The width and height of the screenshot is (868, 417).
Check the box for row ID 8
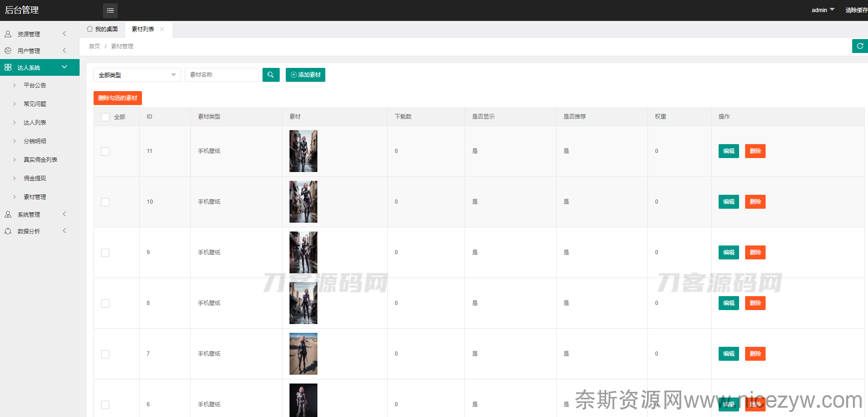tap(105, 304)
